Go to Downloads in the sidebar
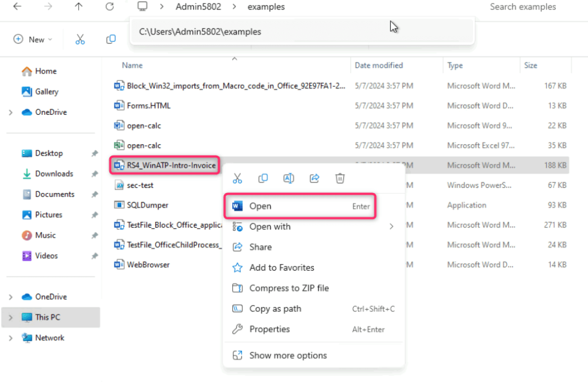 click(x=54, y=174)
